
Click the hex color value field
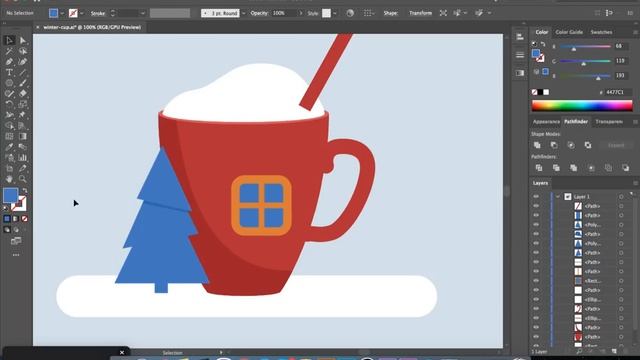coord(618,92)
